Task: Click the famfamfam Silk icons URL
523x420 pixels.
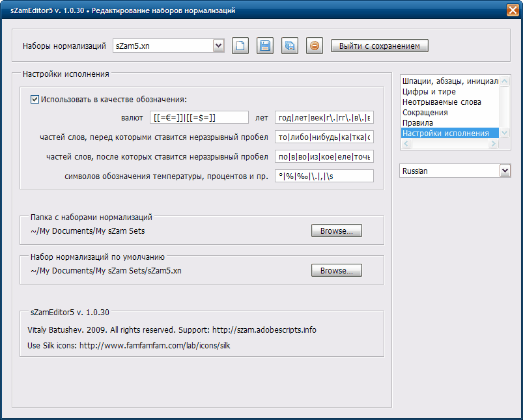Action: (155, 345)
